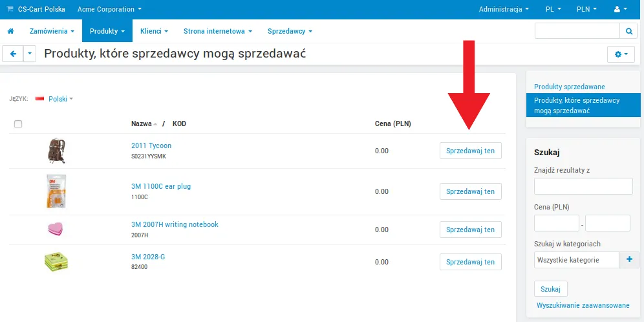644x322 pixels.
Task: Open the gear settings menu
Action: click(x=621, y=54)
